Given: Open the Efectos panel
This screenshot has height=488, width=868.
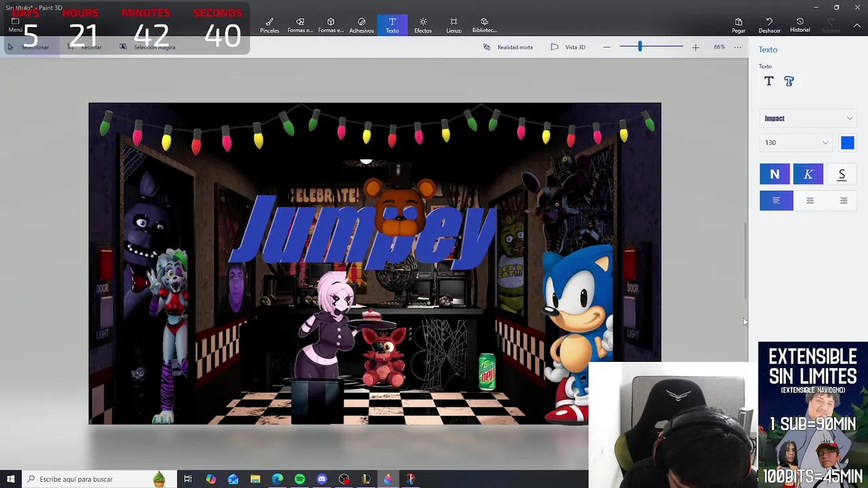Looking at the screenshot, I should 423,25.
